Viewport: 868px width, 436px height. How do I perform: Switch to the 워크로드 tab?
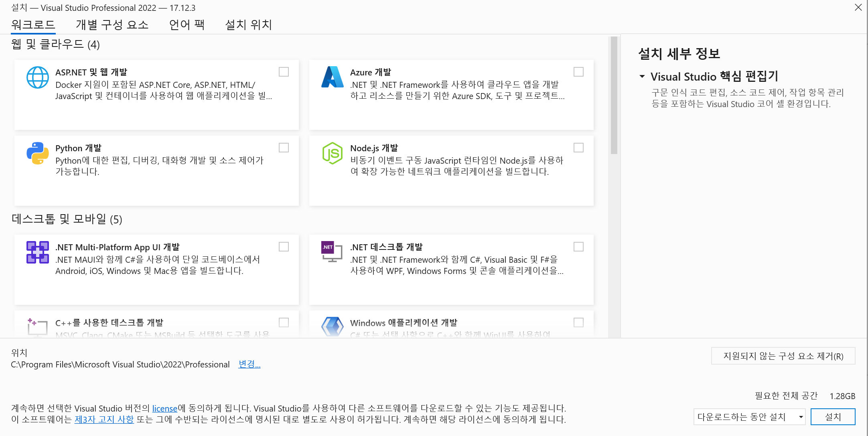(33, 25)
